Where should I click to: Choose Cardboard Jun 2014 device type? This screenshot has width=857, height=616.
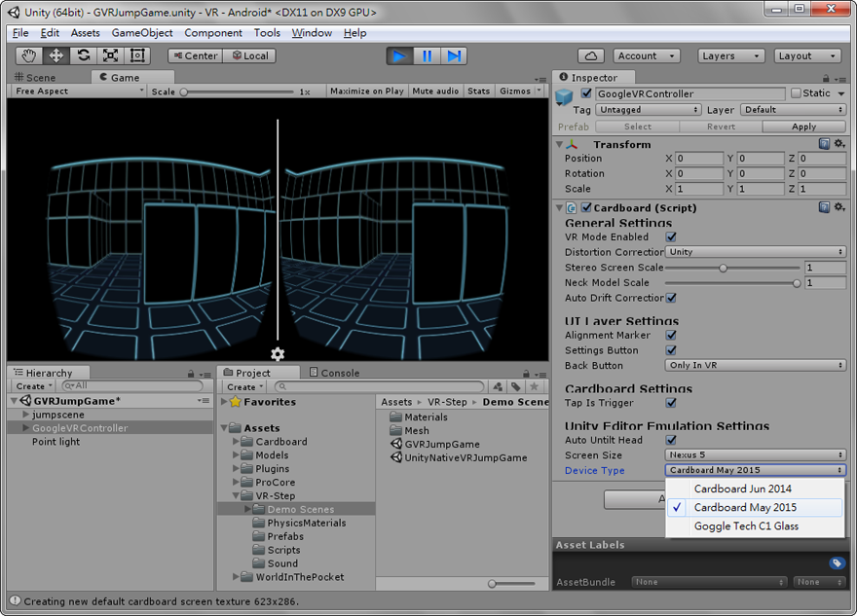[x=754, y=489]
